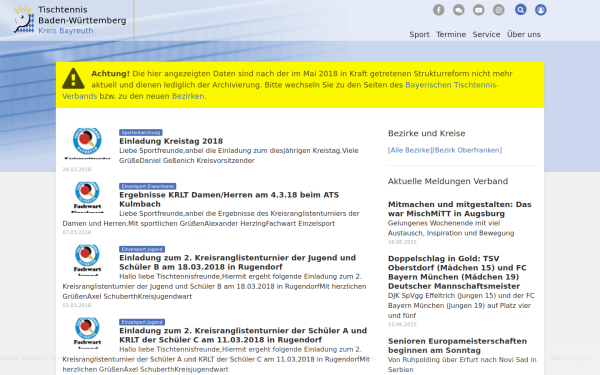This screenshot has width=600, height=375.
Task: Click the KRLT Damen/Herren article thumbnail
Action: tap(87, 197)
